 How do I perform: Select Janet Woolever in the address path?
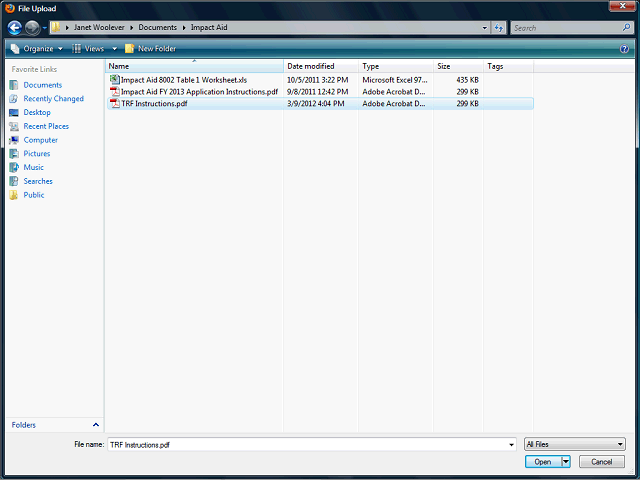click(x=99, y=27)
